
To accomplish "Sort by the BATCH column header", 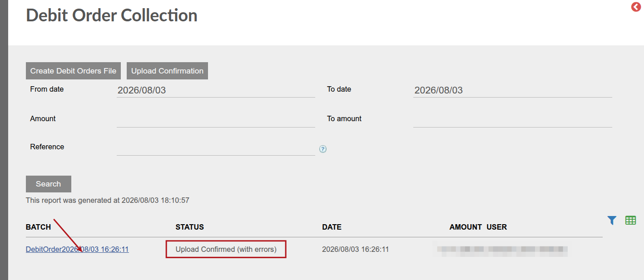I will [39, 227].
